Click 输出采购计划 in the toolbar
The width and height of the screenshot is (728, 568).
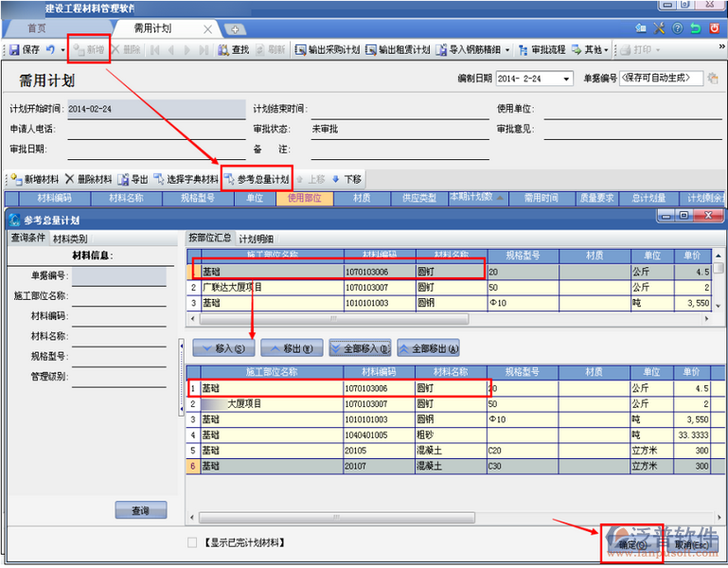[x=327, y=49]
